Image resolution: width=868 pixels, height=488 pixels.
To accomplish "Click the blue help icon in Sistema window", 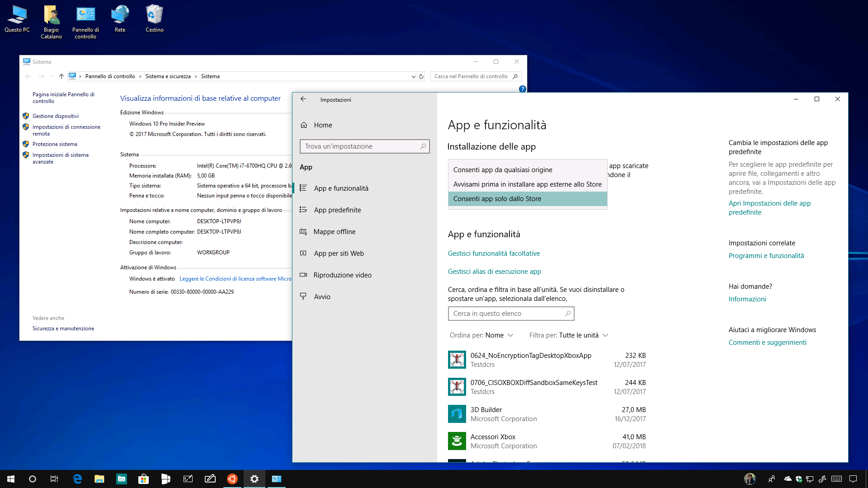I will pos(522,89).
